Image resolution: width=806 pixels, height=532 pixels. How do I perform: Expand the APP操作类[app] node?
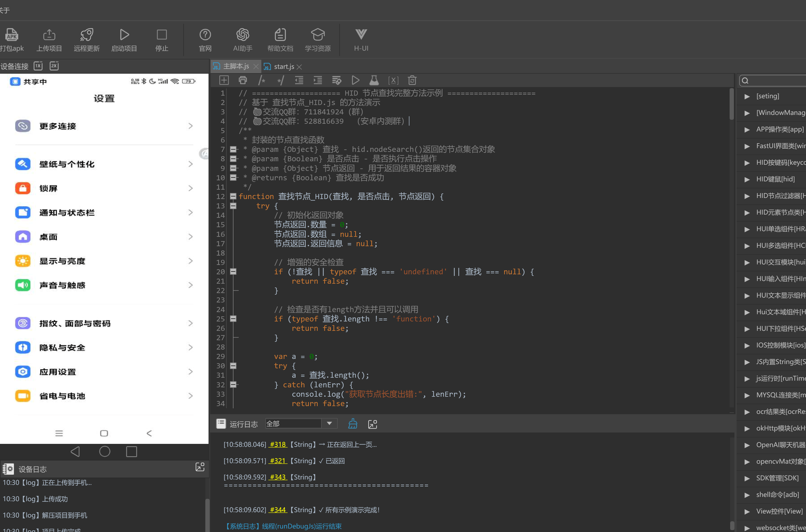point(747,130)
